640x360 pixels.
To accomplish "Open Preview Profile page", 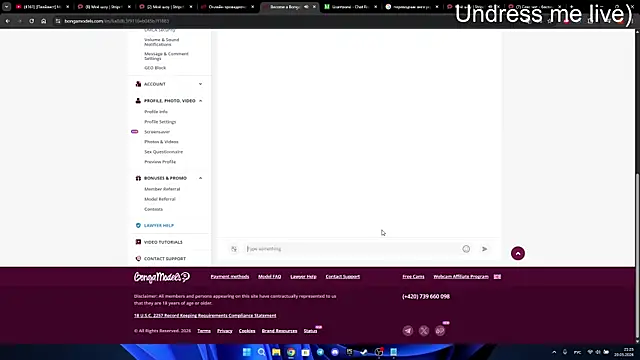I will [x=160, y=162].
